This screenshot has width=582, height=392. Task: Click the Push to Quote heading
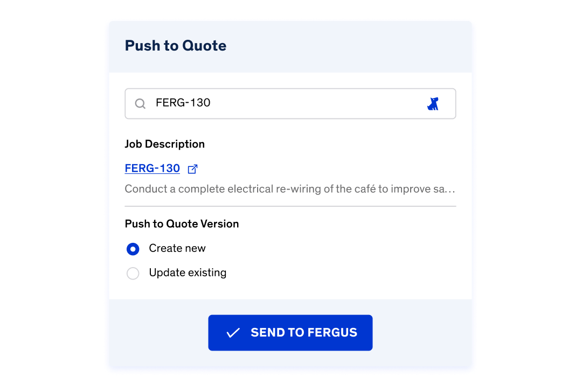point(176,46)
